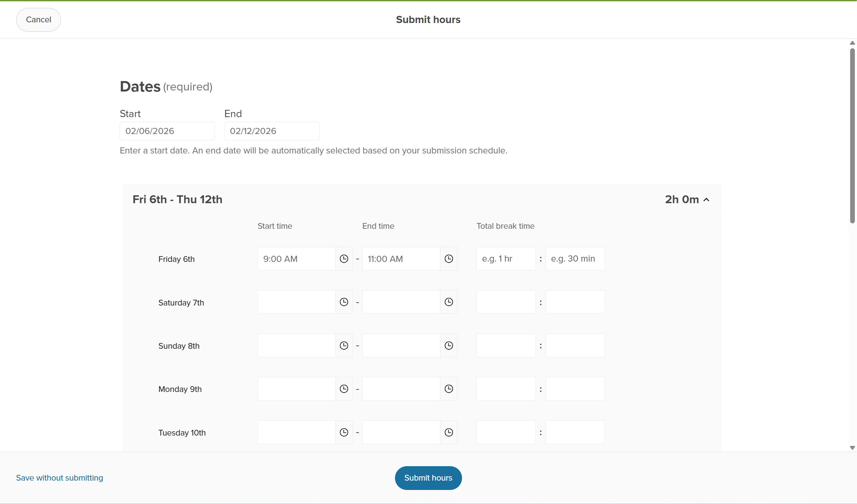This screenshot has width=857, height=504.
Task: Click Friday's break hours field labeled e.g. 1 hr
Action: tap(506, 258)
